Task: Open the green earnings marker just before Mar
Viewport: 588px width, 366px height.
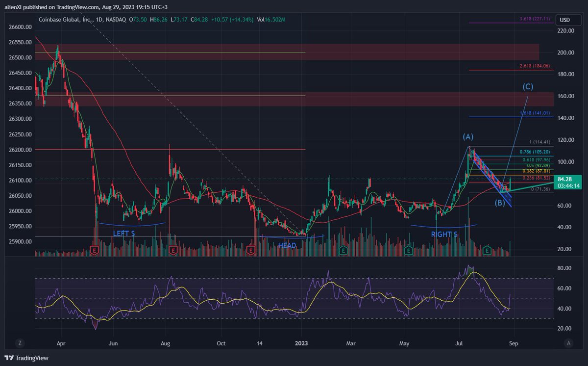Action: [x=344, y=250]
